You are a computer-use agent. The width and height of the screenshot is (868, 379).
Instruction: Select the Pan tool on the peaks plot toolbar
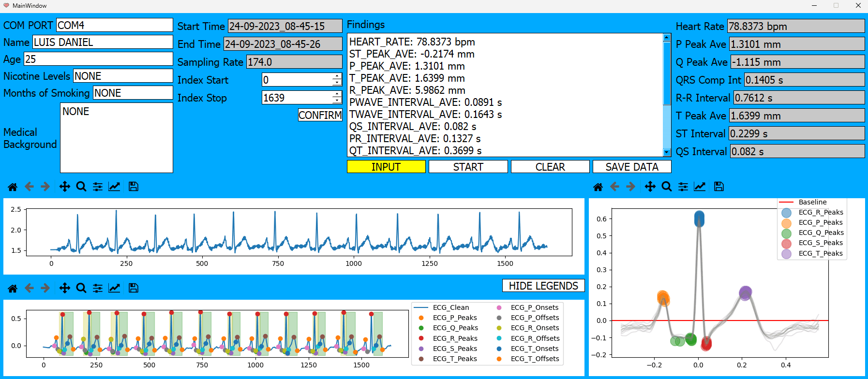pos(64,288)
